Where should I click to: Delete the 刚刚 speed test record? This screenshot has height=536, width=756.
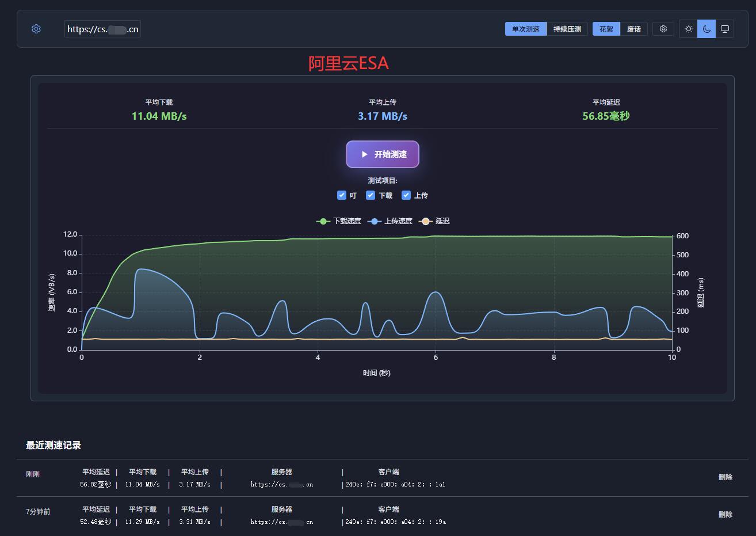tap(725, 477)
